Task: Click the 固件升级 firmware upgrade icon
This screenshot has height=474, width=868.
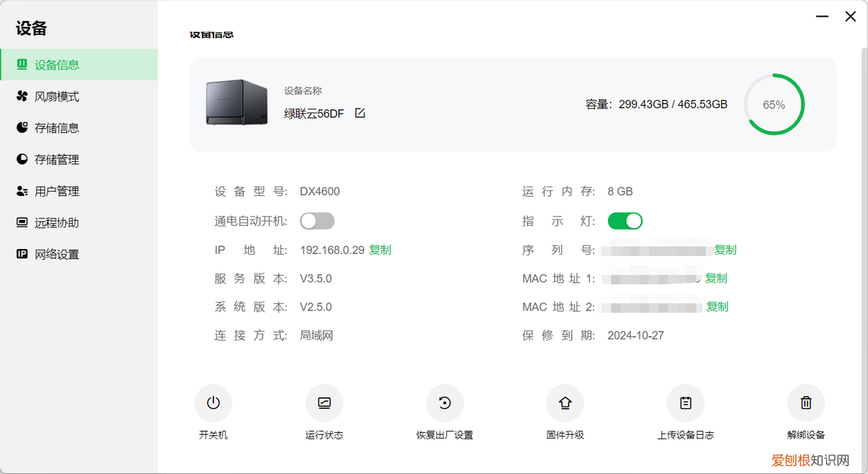Action: 565,403
